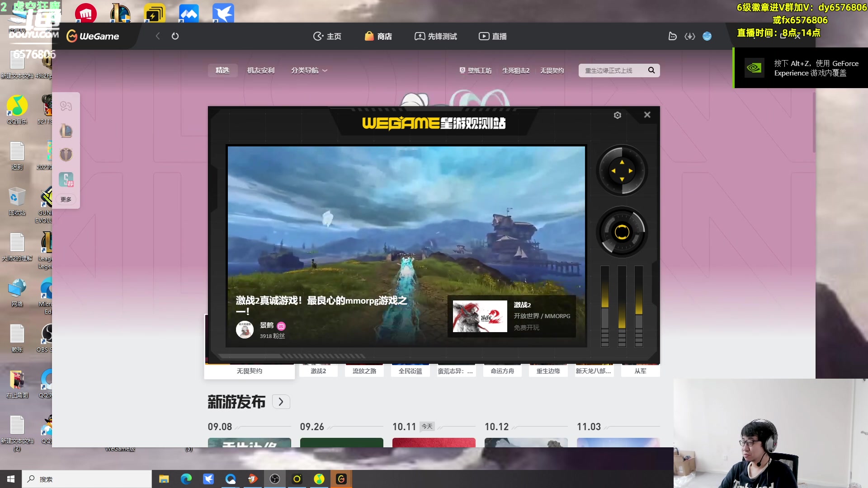
Task: Refresh the WeGame page
Action: point(175,36)
